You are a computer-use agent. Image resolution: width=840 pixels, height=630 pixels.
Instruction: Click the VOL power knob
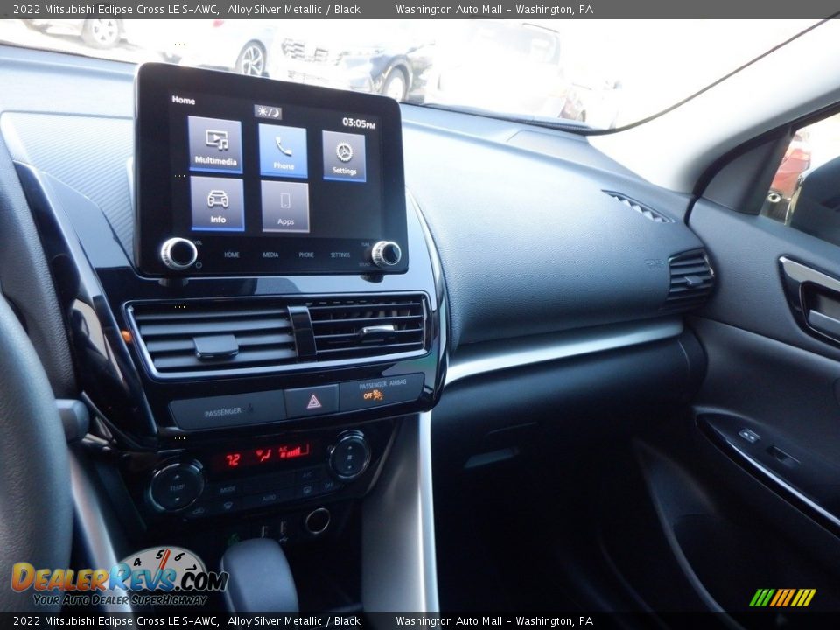click(178, 253)
